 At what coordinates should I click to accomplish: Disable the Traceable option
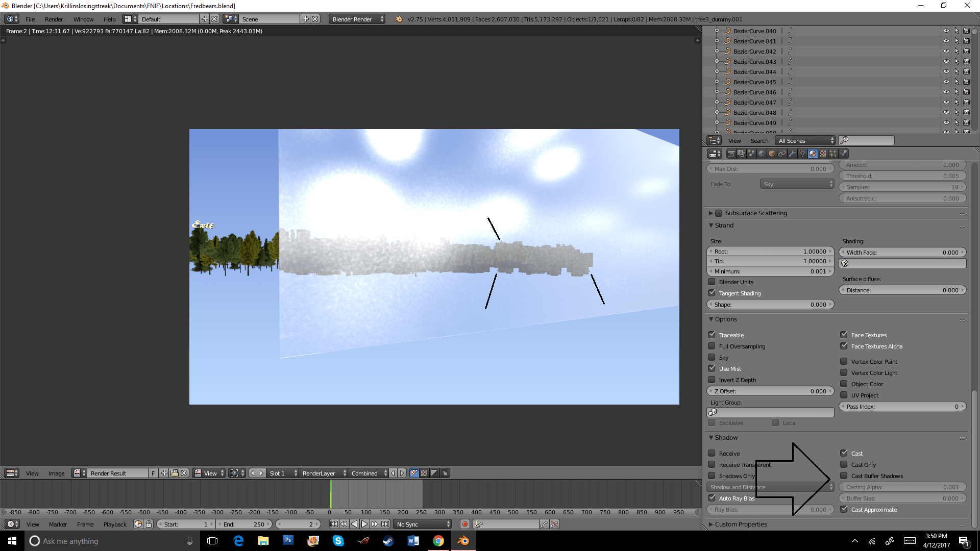[x=712, y=334]
